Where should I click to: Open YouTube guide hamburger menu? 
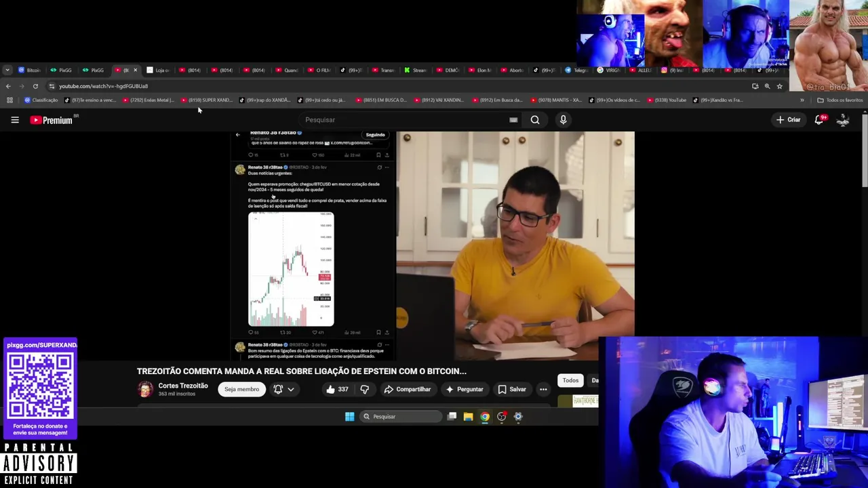click(x=15, y=120)
